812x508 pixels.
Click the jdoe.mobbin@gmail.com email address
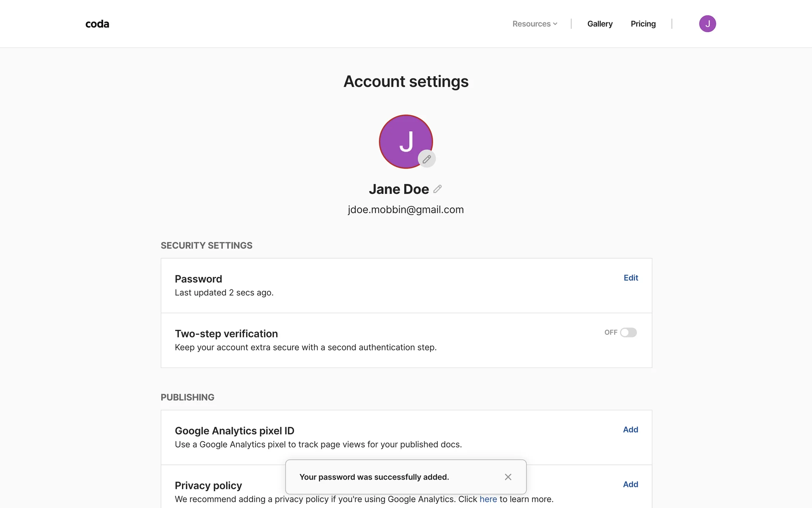tap(406, 210)
